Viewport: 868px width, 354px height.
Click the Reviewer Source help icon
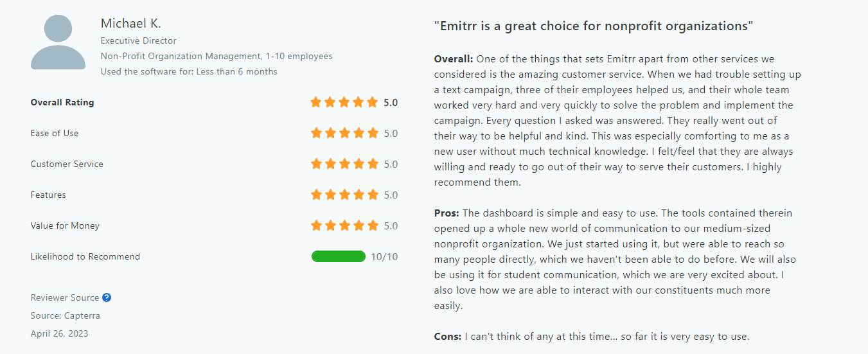(x=107, y=297)
